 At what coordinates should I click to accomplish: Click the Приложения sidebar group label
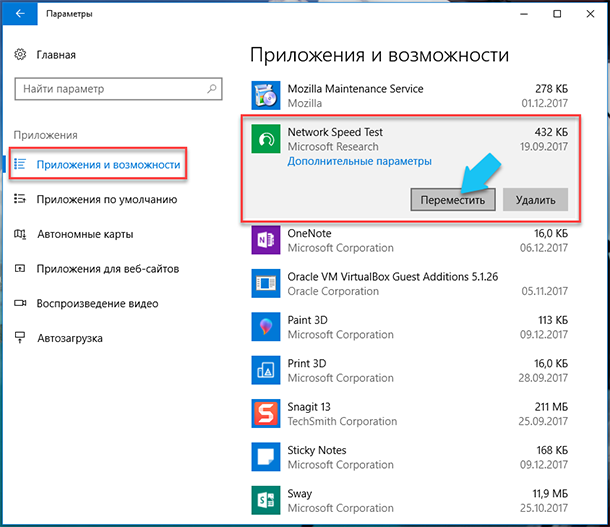click(x=46, y=135)
